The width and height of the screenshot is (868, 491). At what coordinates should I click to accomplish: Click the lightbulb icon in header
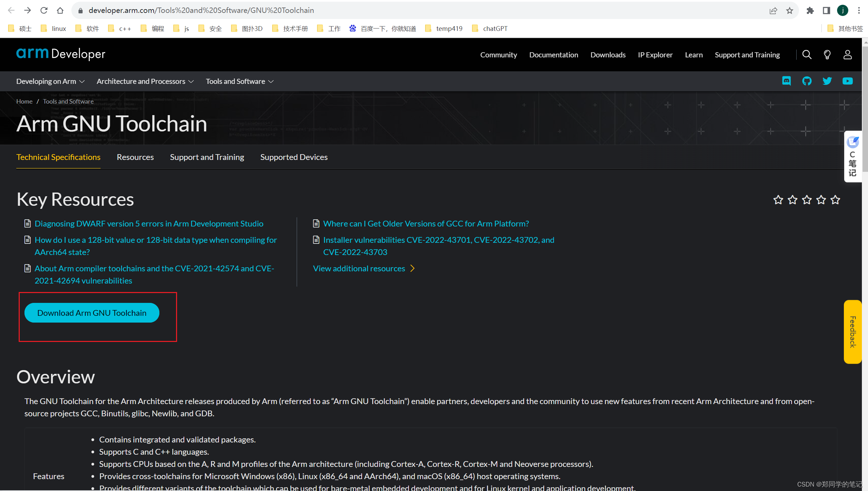tap(827, 55)
